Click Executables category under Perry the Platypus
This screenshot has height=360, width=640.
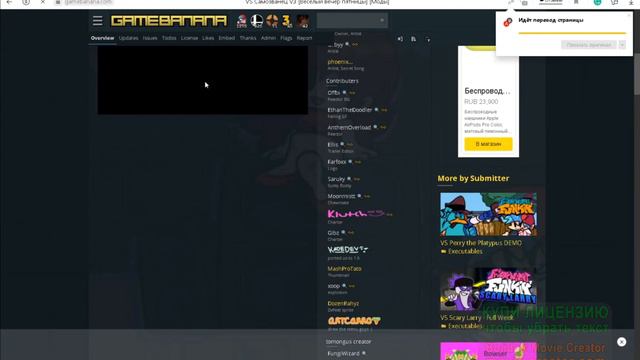(x=465, y=251)
